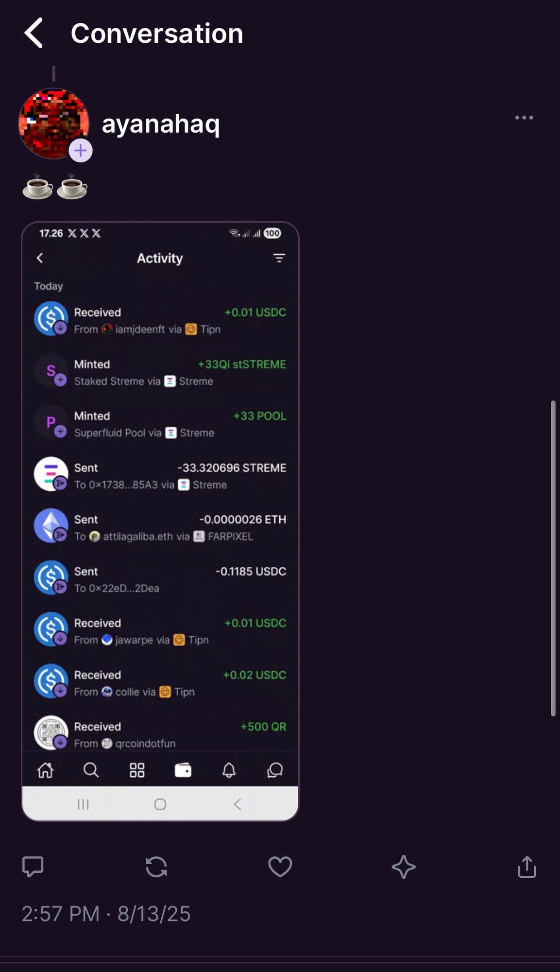Screen dimensions: 560x972
Task: Select the wallet tab in screenshot
Action: point(183,770)
